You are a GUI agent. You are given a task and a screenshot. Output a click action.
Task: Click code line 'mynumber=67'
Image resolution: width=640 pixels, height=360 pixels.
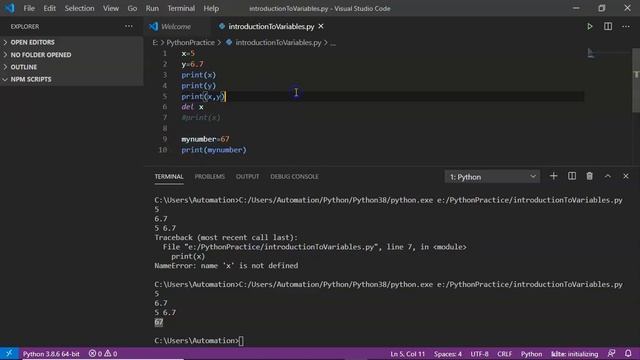205,139
